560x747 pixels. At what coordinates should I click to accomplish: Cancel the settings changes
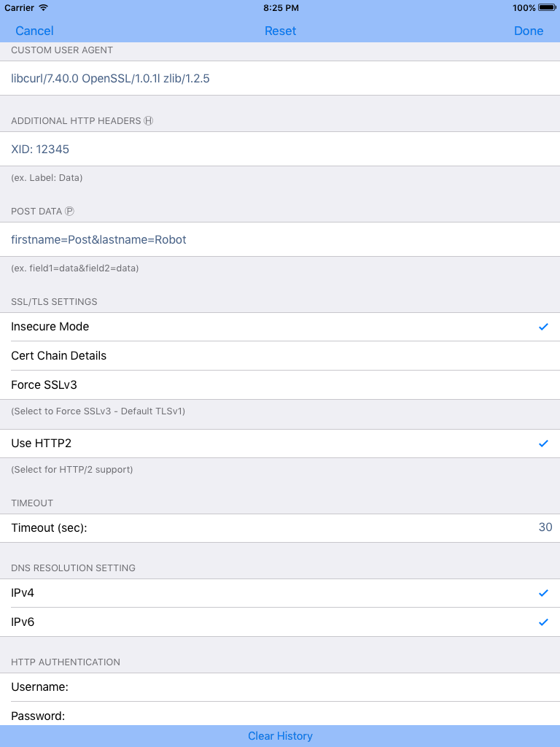tap(34, 31)
